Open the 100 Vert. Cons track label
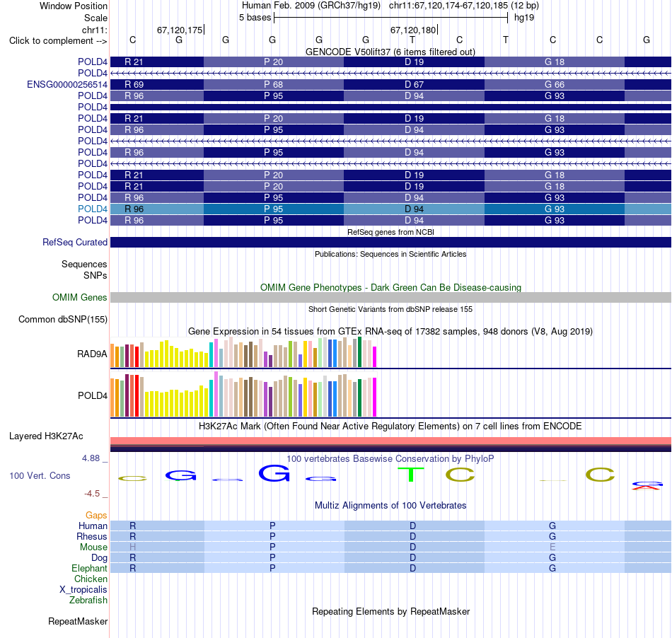The height and width of the screenshot is (638, 672). click(40, 475)
